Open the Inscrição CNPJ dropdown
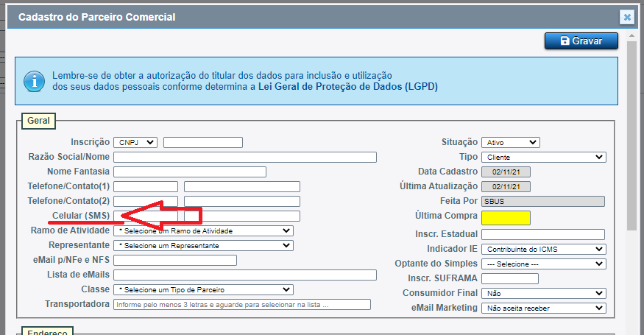644x335 pixels. pyautogui.click(x=135, y=142)
